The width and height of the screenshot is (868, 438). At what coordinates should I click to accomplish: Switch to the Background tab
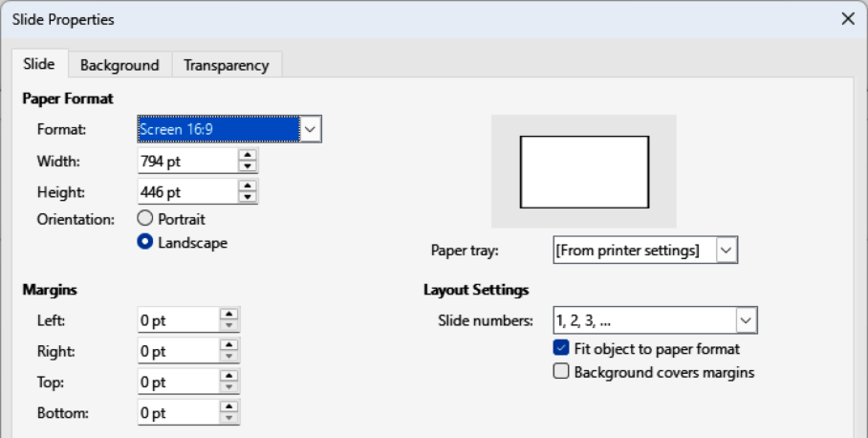coord(119,65)
